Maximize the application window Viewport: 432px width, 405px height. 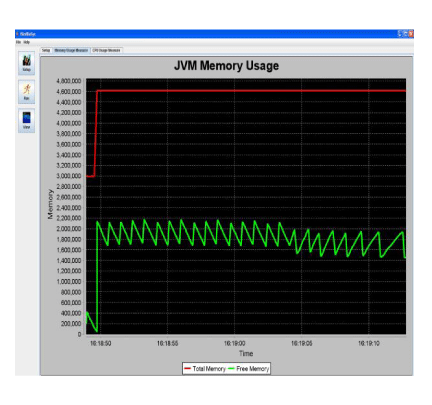click(x=406, y=34)
